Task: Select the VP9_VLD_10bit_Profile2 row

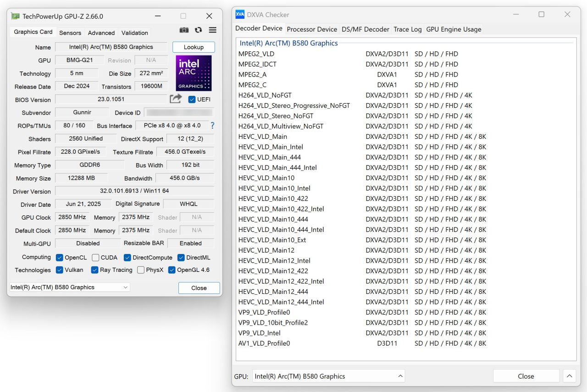Action: pyautogui.click(x=406, y=323)
